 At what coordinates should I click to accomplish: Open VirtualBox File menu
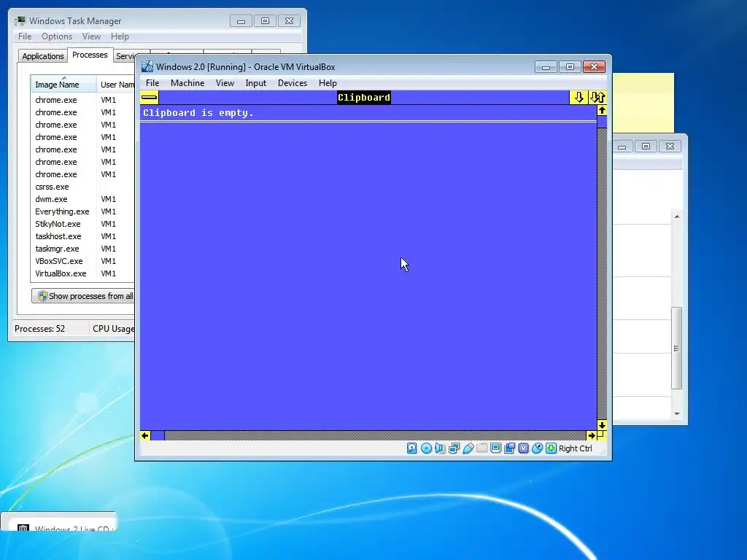(x=152, y=83)
